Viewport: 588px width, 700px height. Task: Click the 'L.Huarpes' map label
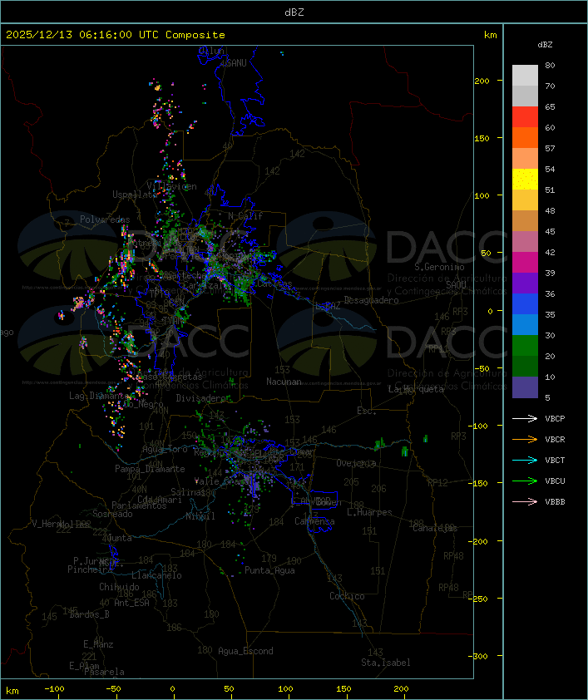click(x=369, y=512)
